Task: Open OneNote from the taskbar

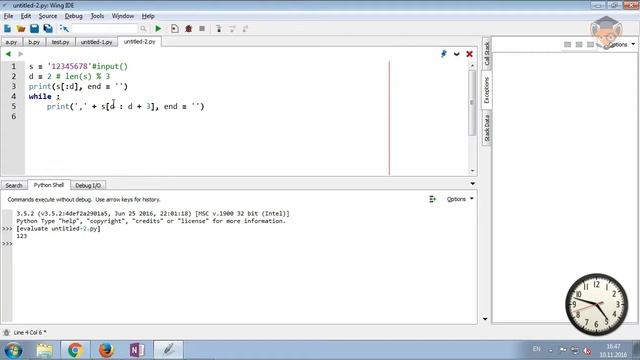Action: point(137,350)
